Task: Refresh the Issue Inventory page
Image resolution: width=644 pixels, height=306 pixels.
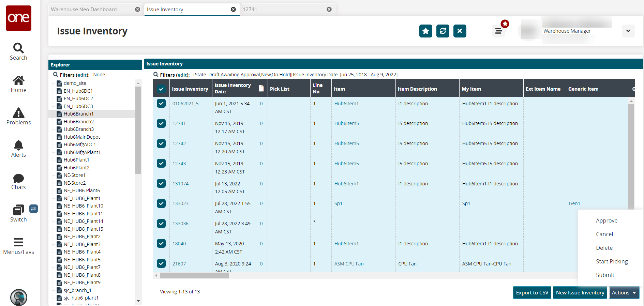Action: (x=443, y=31)
